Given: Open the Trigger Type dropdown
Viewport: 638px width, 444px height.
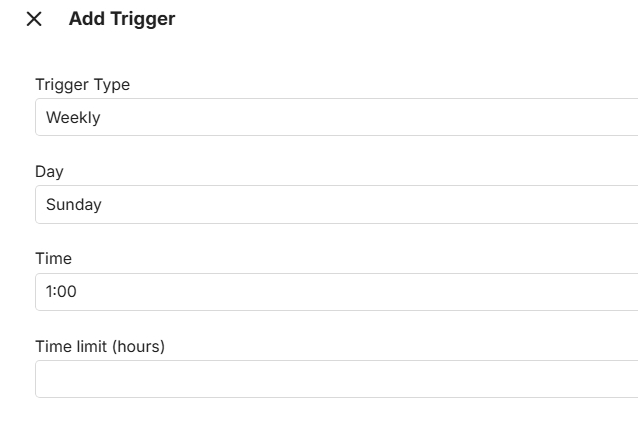Looking at the screenshot, I should coord(336,117).
